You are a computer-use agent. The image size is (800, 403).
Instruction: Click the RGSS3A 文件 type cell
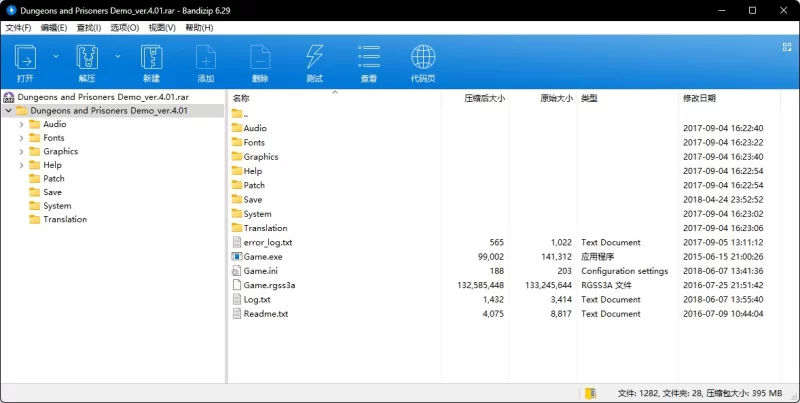tap(606, 285)
